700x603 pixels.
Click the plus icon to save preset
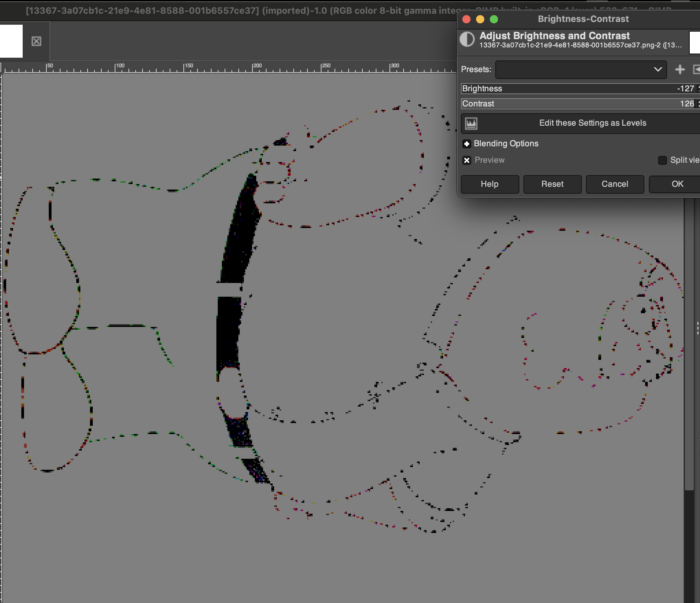click(680, 69)
